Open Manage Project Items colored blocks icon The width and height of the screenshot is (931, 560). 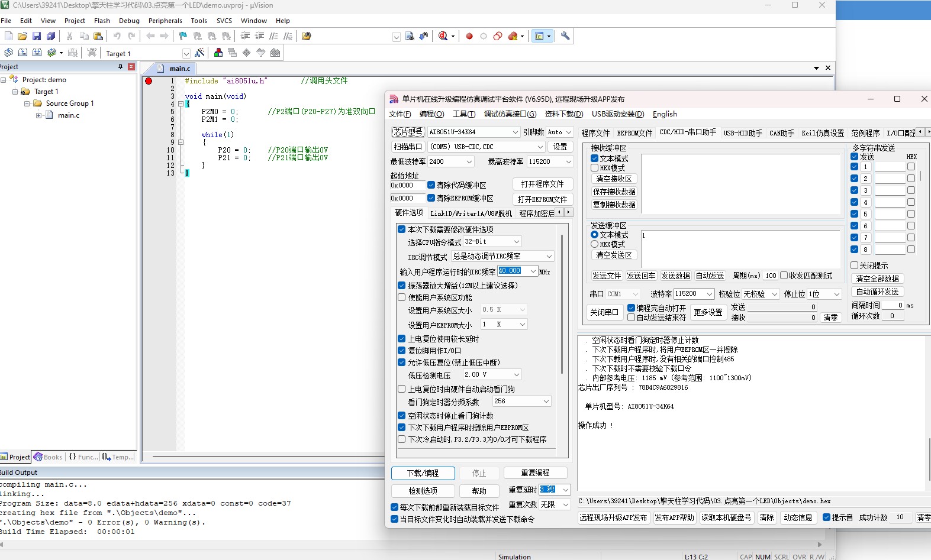pos(218,53)
